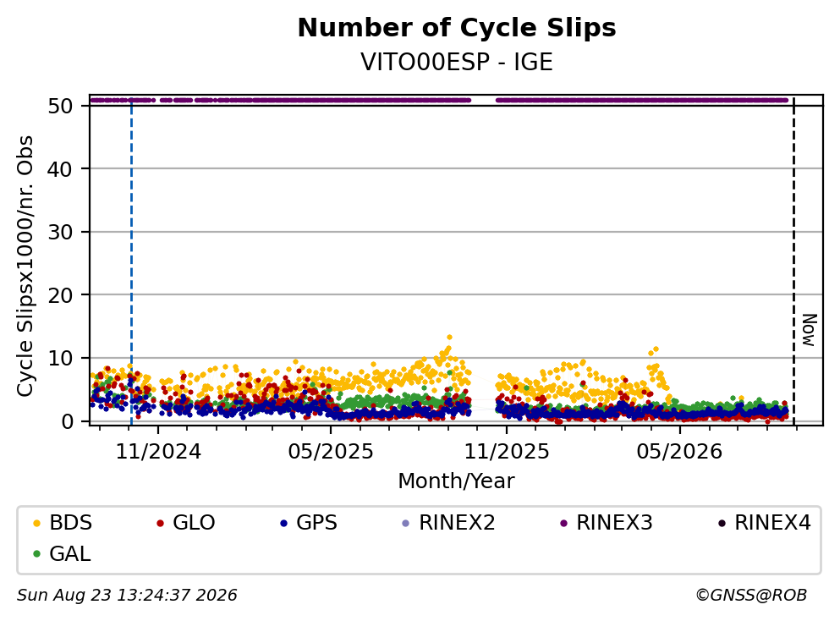
Task: Click the chart title 'Number of Cycle Slips'
Action: click(457, 28)
